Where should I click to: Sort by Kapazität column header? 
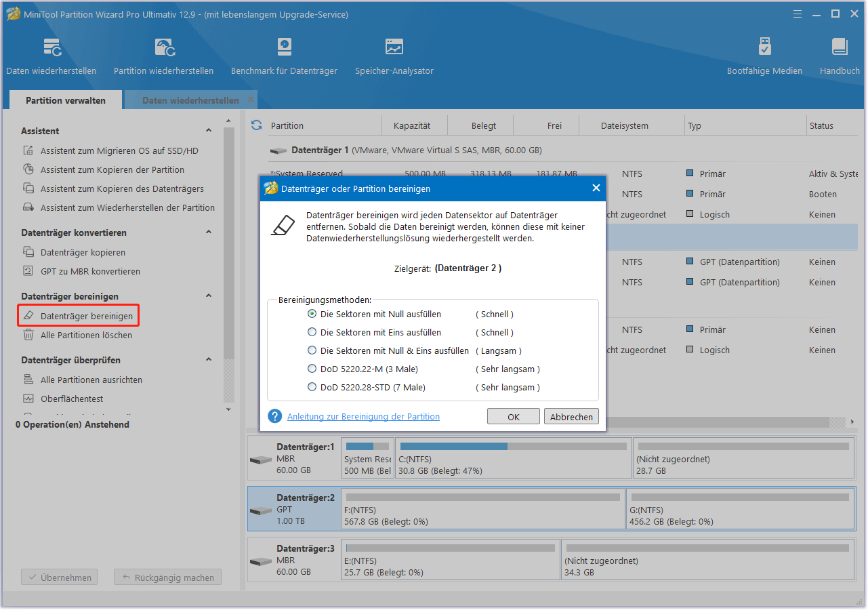(x=411, y=125)
